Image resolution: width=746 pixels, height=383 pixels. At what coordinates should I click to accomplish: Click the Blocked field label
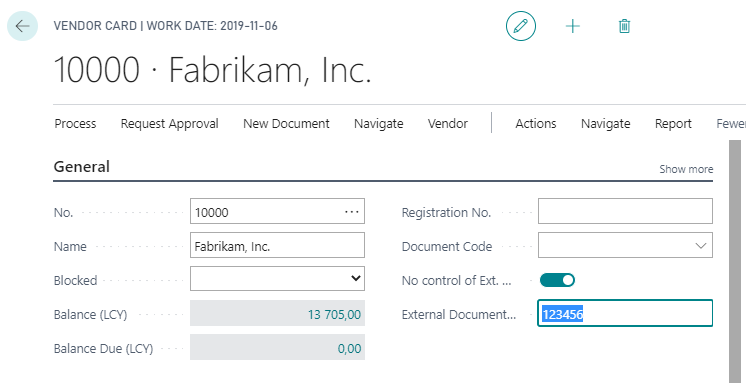coord(75,281)
